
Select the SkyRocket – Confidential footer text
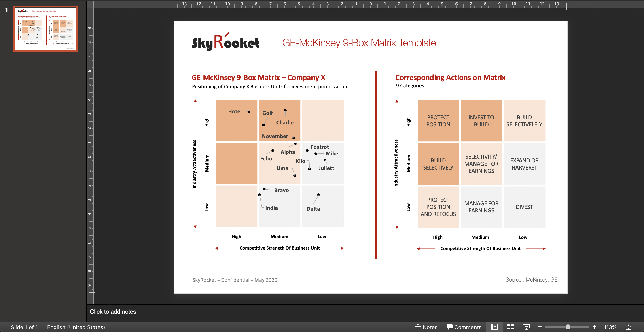tap(235, 280)
